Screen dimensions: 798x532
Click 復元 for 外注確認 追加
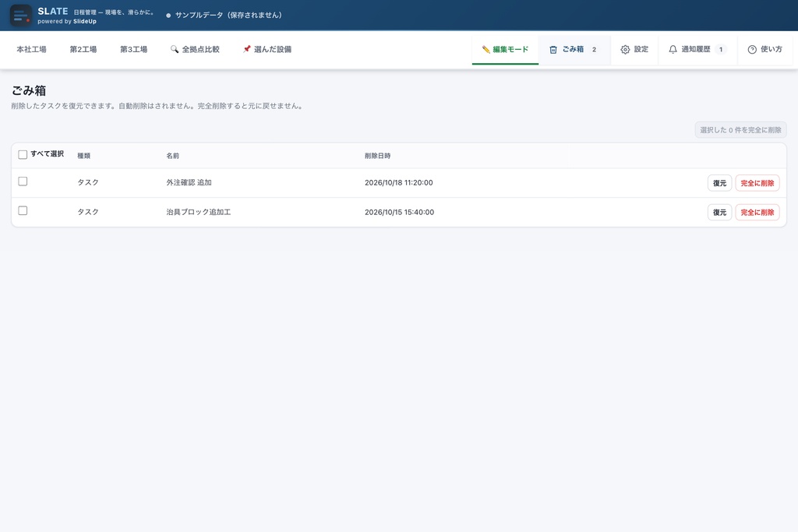719,183
